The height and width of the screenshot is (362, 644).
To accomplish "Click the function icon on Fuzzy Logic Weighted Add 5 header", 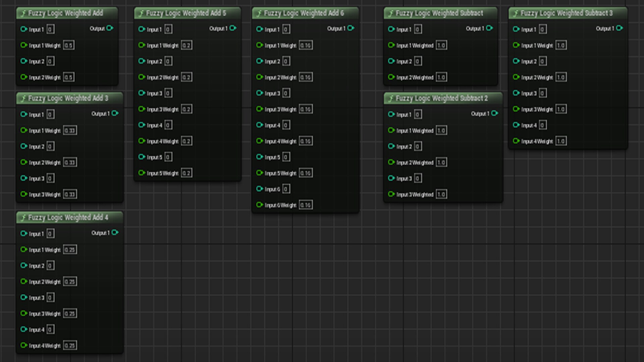I will coord(141,13).
